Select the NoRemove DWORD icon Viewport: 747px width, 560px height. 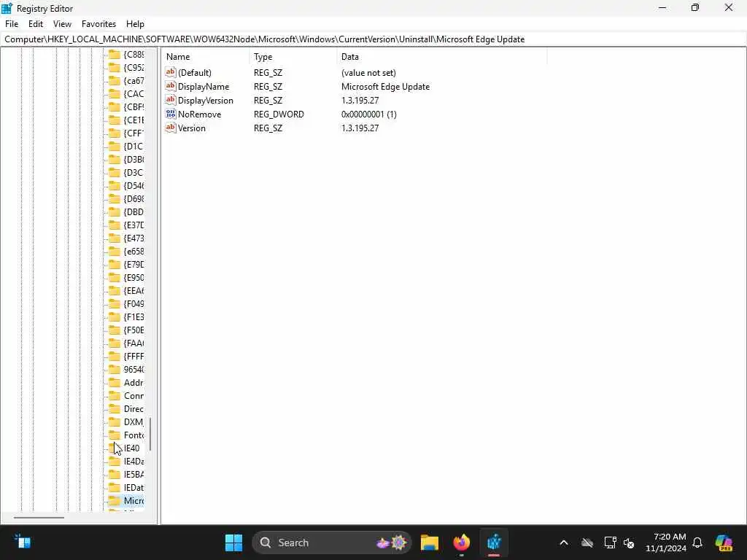click(171, 114)
